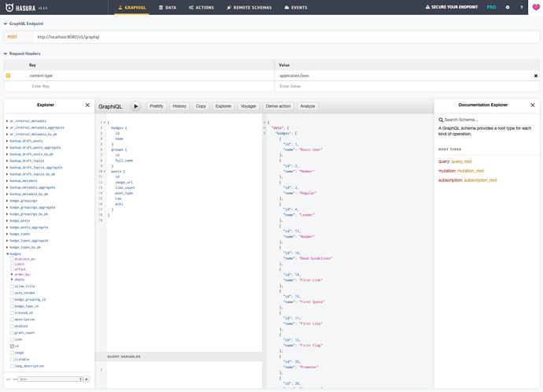Expand the badge_types_by_pk node

[x=7, y=247]
